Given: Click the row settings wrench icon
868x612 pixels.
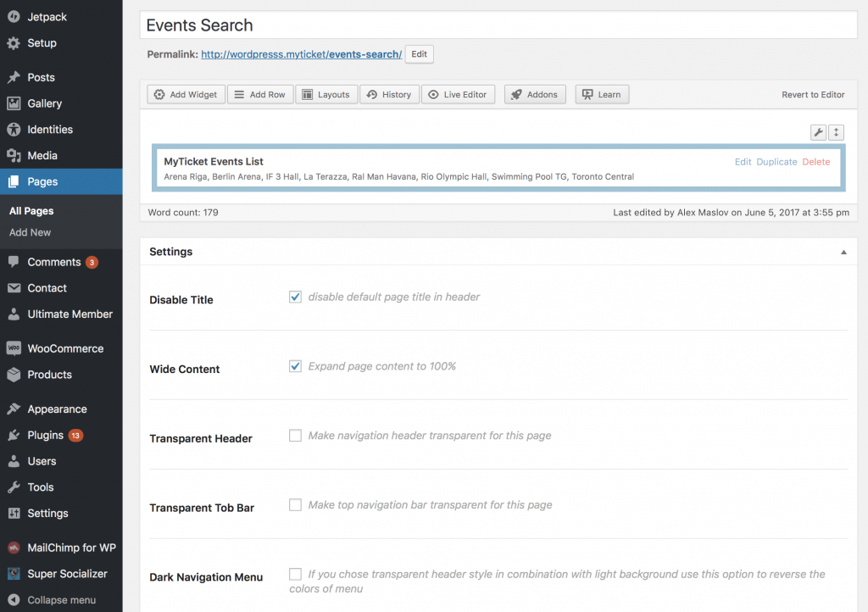Looking at the screenshot, I should (x=818, y=132).
